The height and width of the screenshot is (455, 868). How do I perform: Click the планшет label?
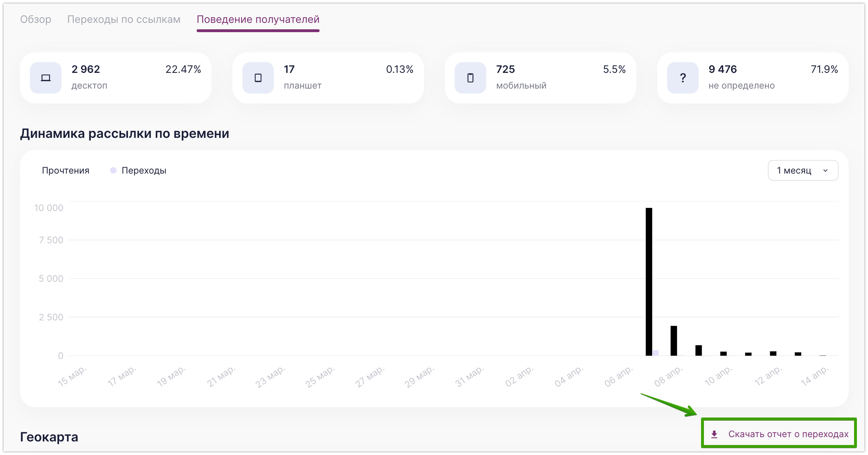[303, 86]
